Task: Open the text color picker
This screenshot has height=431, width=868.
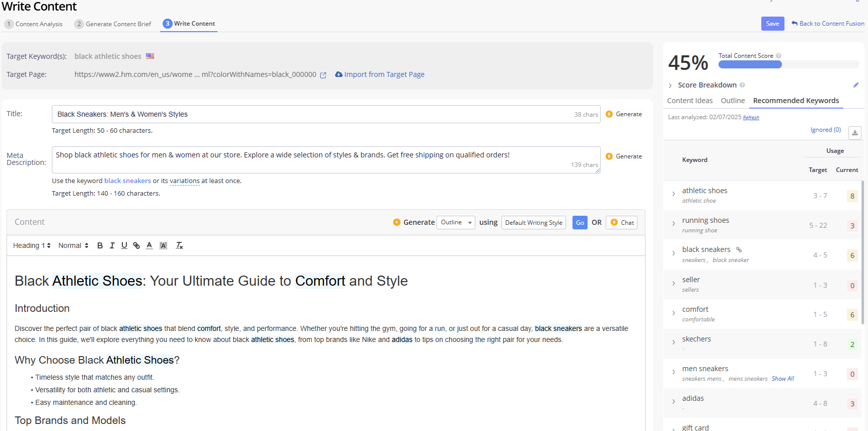Action: [149, 245]
